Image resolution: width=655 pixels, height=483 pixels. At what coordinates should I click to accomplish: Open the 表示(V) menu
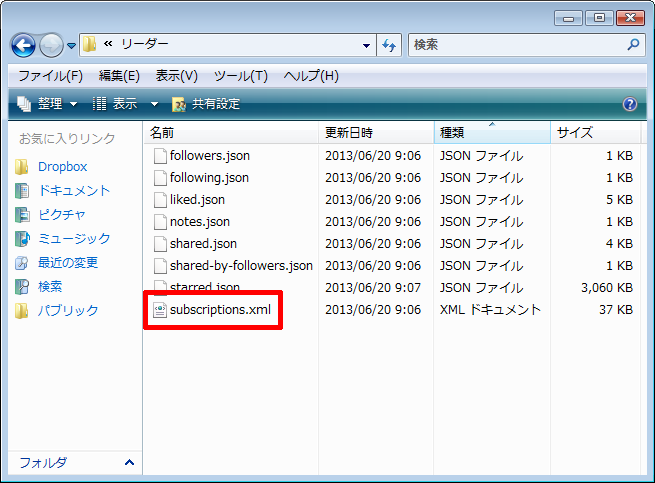(176, 76)
